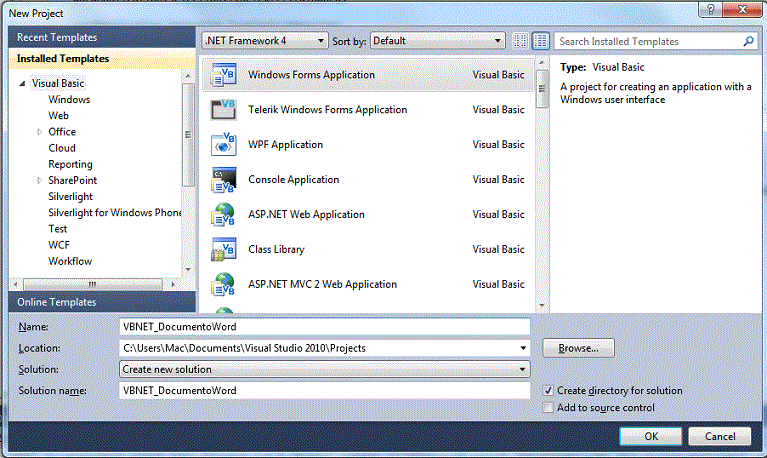This screenshot has width=767, height=458.
Task: Open the Sort by Default dropdown
Action: (x=437, y=41)
